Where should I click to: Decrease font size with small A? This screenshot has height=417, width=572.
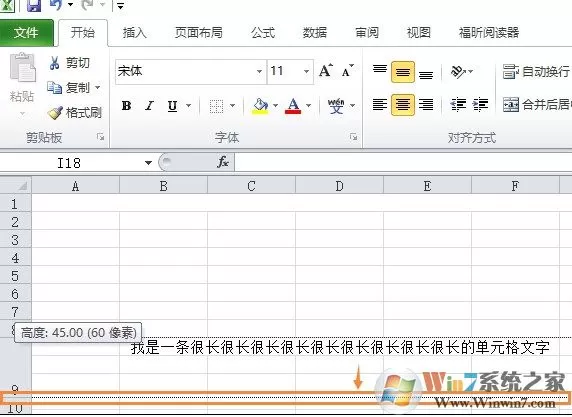(347, 71)
